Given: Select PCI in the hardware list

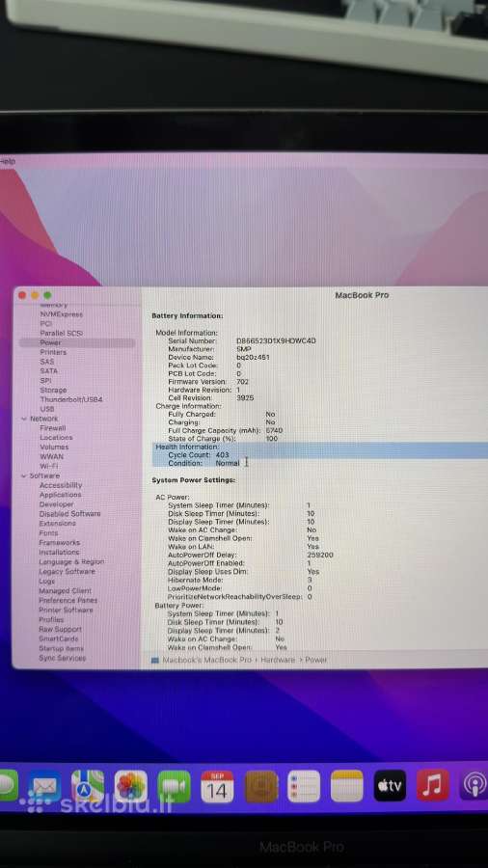Looking at the screenshot, I should click(46, 323).
